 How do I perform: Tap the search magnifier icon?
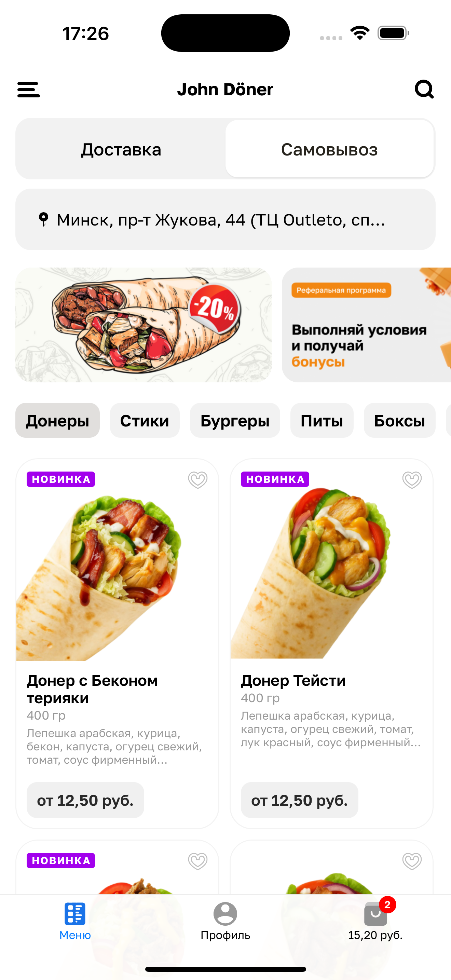click(424, 89)
